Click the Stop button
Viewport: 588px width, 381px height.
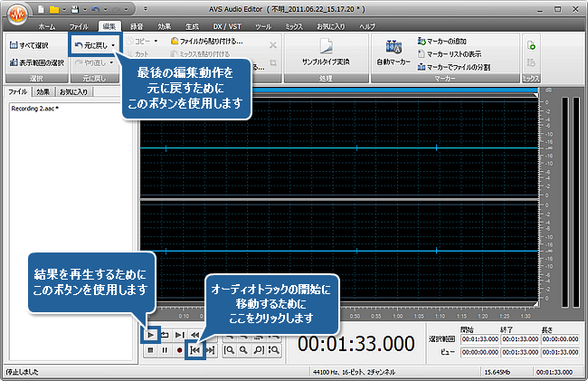(x=150, y=350)
